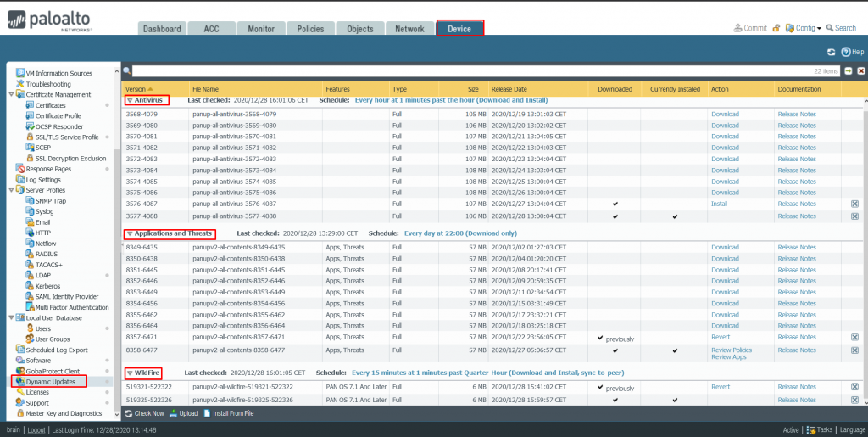Viewport: 868px width, 437px height.
Task: Click the Search link at top right
Action: (841, 28)
